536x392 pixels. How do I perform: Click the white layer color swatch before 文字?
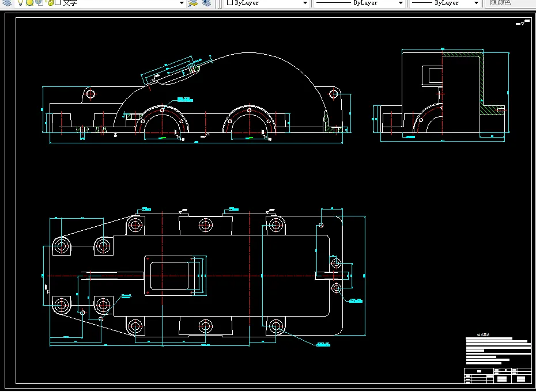click(x=58, y=3)
